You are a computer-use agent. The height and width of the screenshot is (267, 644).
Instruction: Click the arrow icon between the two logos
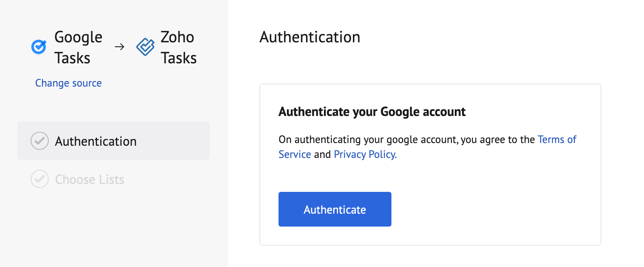click(119, 47)
